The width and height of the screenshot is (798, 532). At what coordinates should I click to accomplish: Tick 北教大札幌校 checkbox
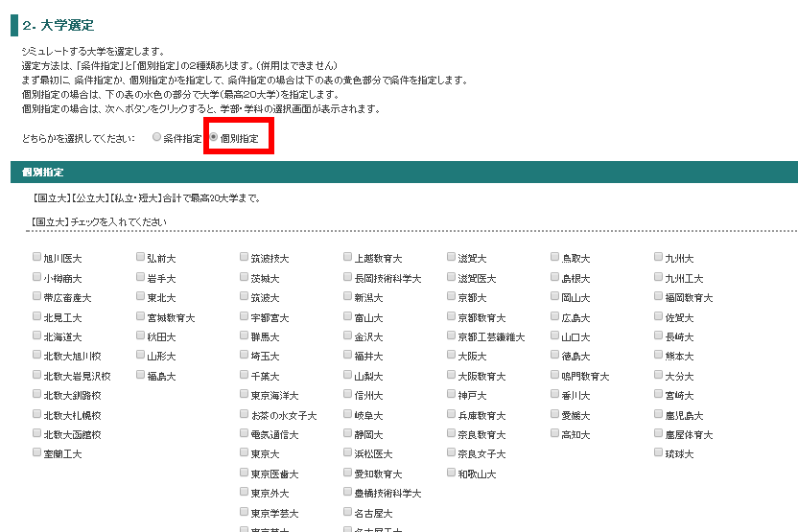point(36,413)
